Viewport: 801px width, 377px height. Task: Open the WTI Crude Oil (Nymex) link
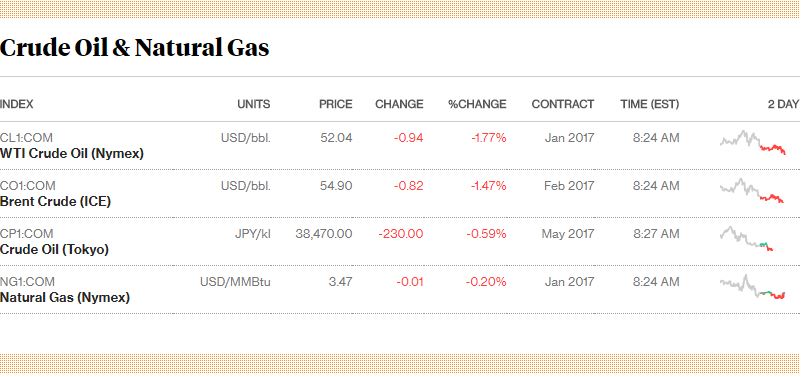[x=72, y=153]
